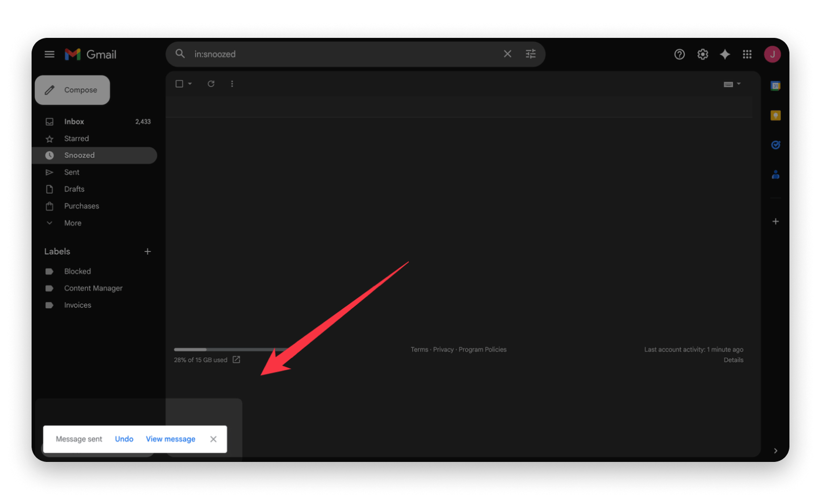Tick the select all messages checkbox
The image size is (821, 504).
179,84
